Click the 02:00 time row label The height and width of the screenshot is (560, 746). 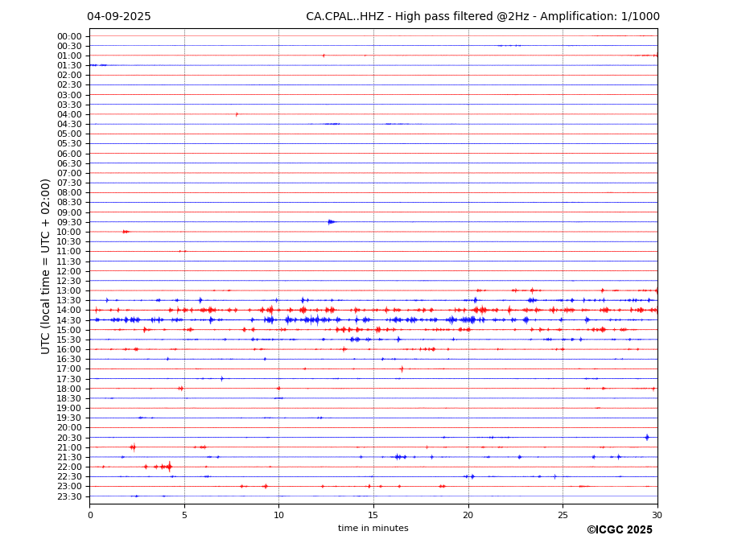tap(69, 75)
